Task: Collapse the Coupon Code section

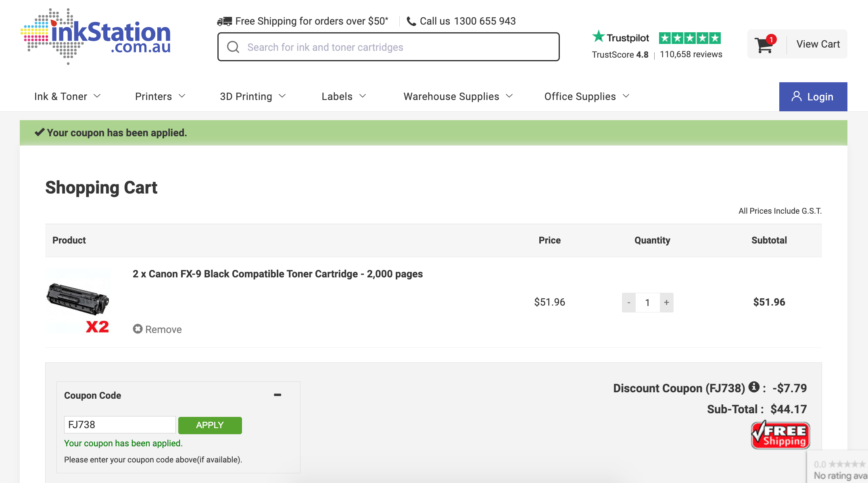Action: [x=277, y=395]
